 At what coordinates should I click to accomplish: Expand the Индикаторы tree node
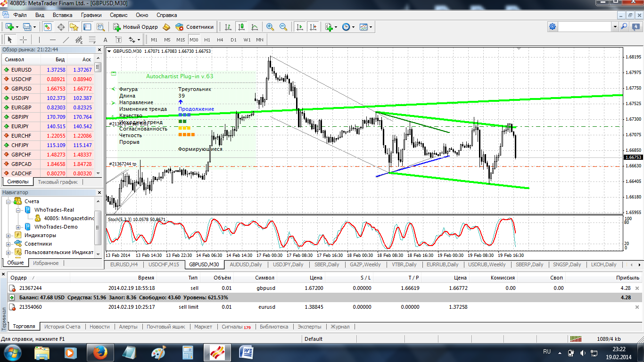8,235
